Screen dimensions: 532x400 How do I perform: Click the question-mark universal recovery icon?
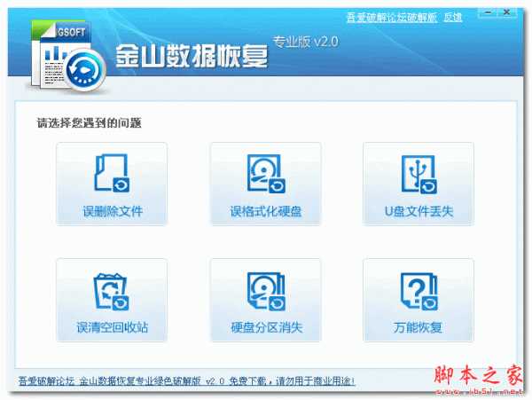tap(419, 291)
